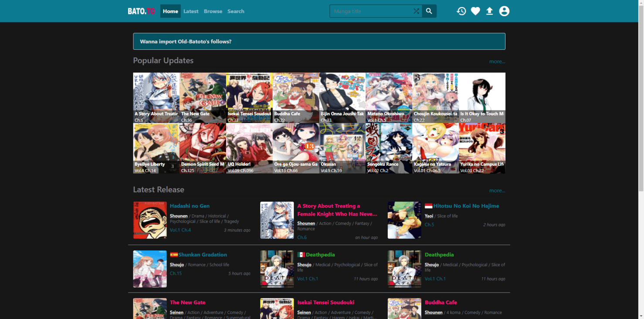This screenshot has width=644, height=319.
Task: Click the random manga shuffle icon
Action: coord(417,11)
